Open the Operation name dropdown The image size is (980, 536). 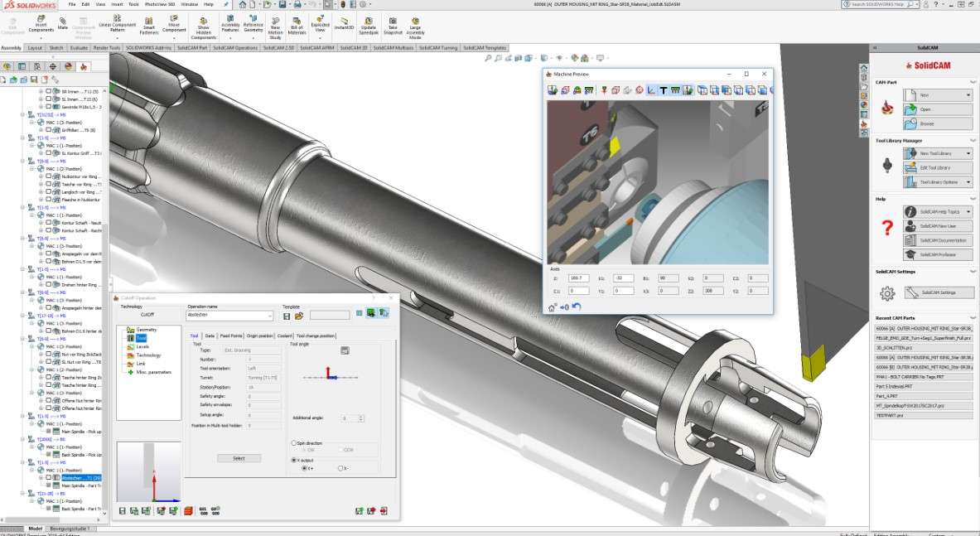pos(270,316)
